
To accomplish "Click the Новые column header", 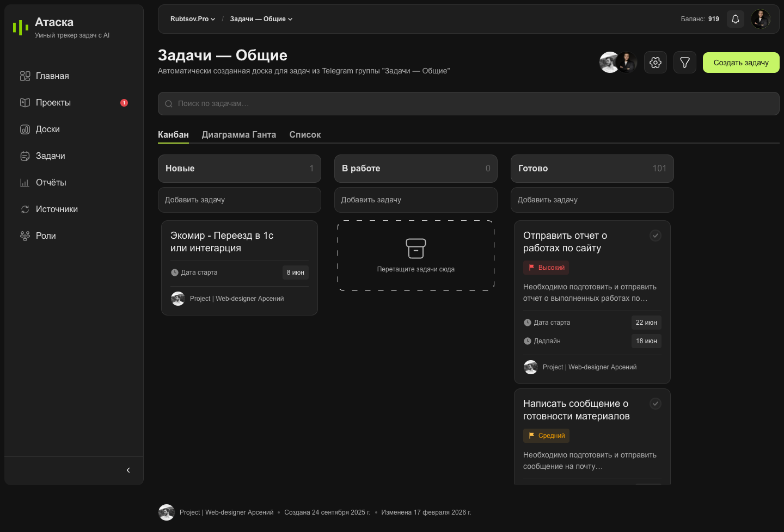I will pos(240,169).
